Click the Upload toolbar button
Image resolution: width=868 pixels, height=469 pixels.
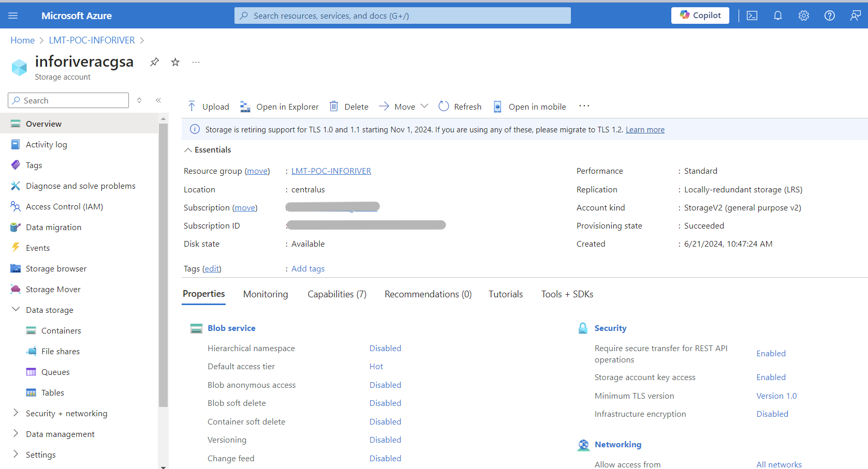[209, 107]
